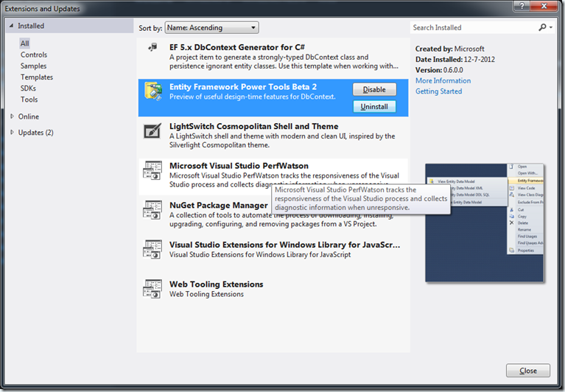The height and width of the screenshot is (392, 565).
Task: Click the Microsoft Visual Studio PerfWatson icon
Action: click(152, 172)
